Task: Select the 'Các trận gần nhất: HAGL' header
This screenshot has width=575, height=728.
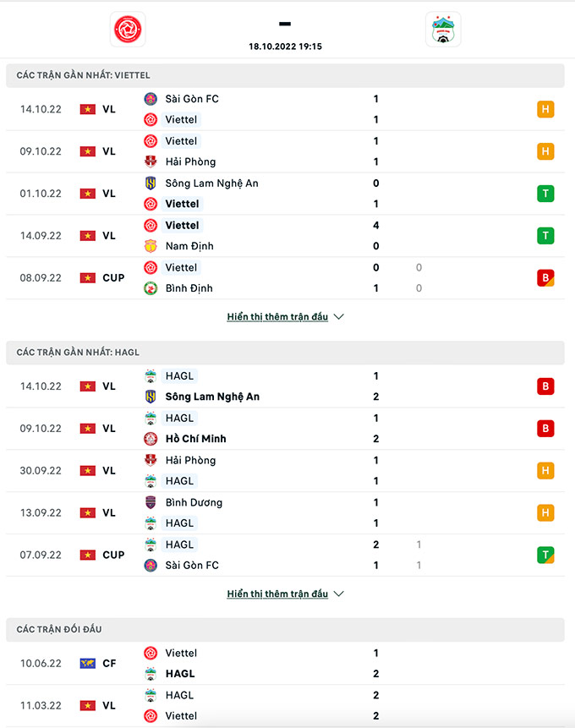Action: pos(78,352)
